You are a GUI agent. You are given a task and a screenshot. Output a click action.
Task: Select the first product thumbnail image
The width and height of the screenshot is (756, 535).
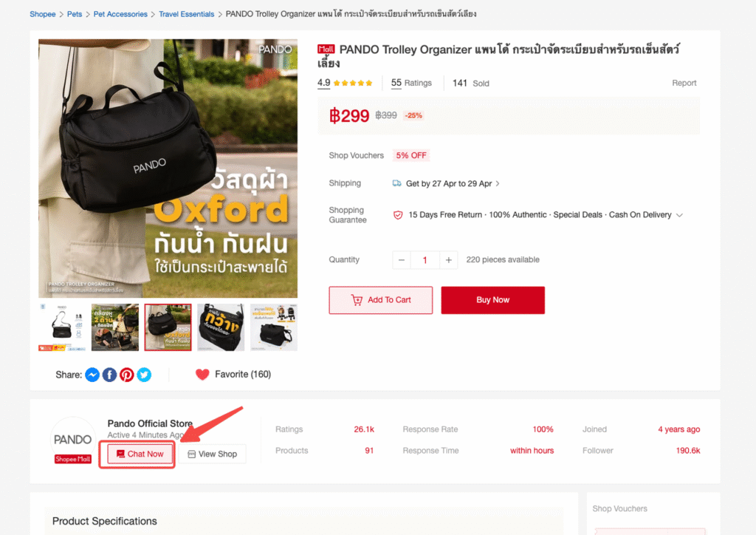(62, 327)
